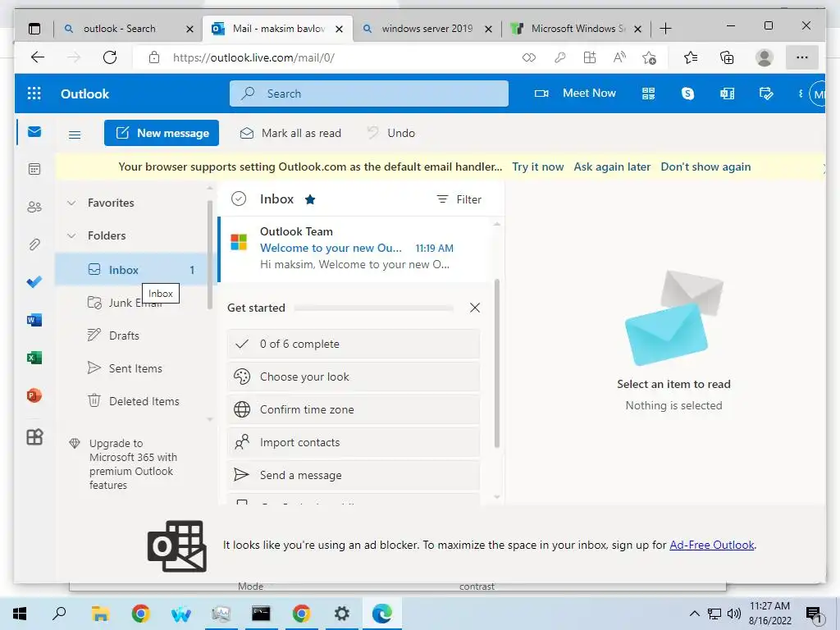The height and width of the screenshot is (630, 840).
Task: Toggle the hamburger navigation pane button
Action: tap(75, 135)
